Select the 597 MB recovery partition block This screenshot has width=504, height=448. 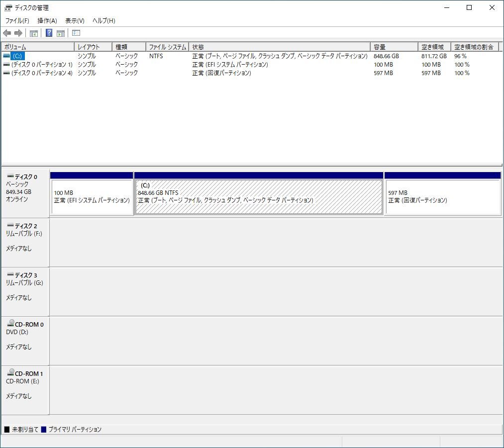click(x=443, y=193)
